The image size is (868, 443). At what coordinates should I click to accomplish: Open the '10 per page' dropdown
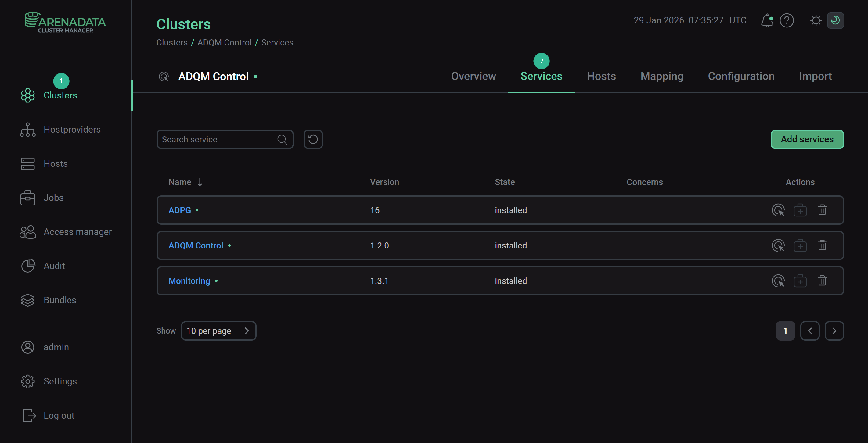(x=218, y=330)
